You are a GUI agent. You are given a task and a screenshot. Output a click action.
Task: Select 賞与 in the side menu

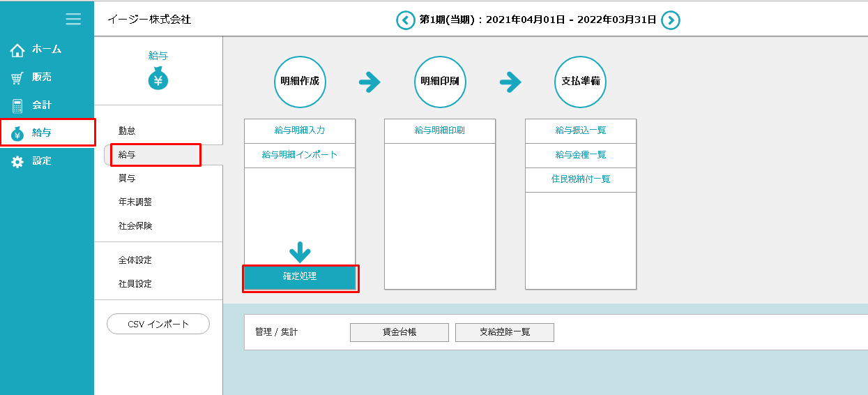pyautogui.click(x=127, y=178)
